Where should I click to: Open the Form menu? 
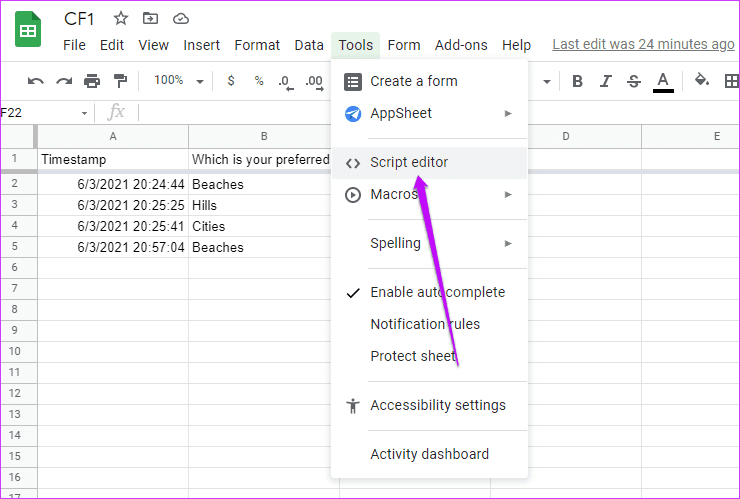tap(404, 45)
